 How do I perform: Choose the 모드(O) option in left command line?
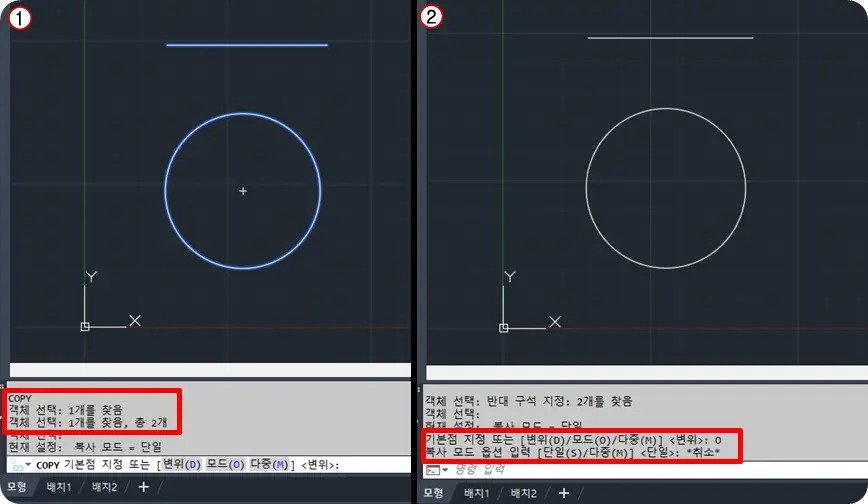(225, 464)
